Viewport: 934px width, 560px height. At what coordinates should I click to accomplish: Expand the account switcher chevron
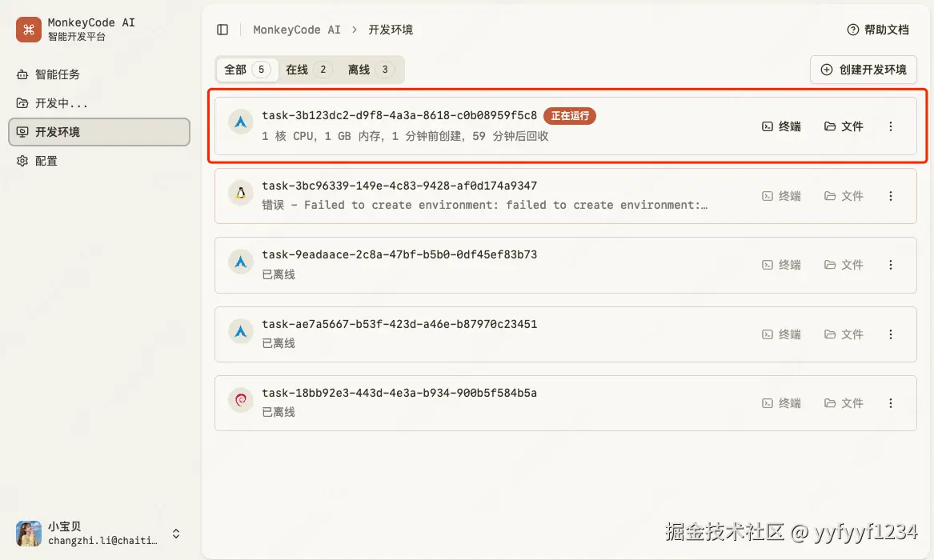(176, 534)
